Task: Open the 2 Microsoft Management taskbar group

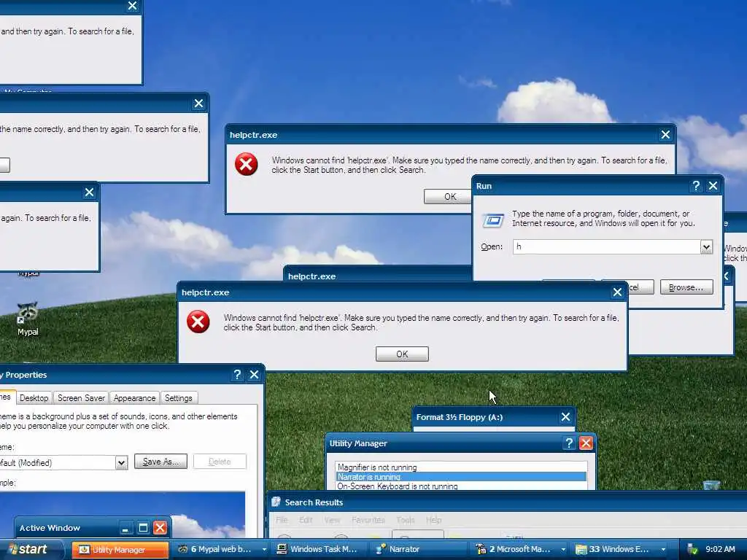Action: [x=520, y=549]
